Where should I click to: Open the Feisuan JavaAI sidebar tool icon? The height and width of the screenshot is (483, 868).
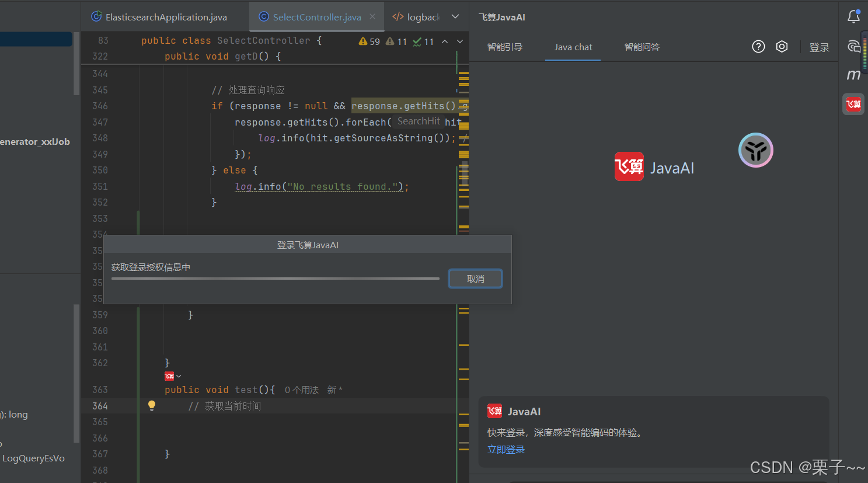pyautogui.click(x=853, y=105)
